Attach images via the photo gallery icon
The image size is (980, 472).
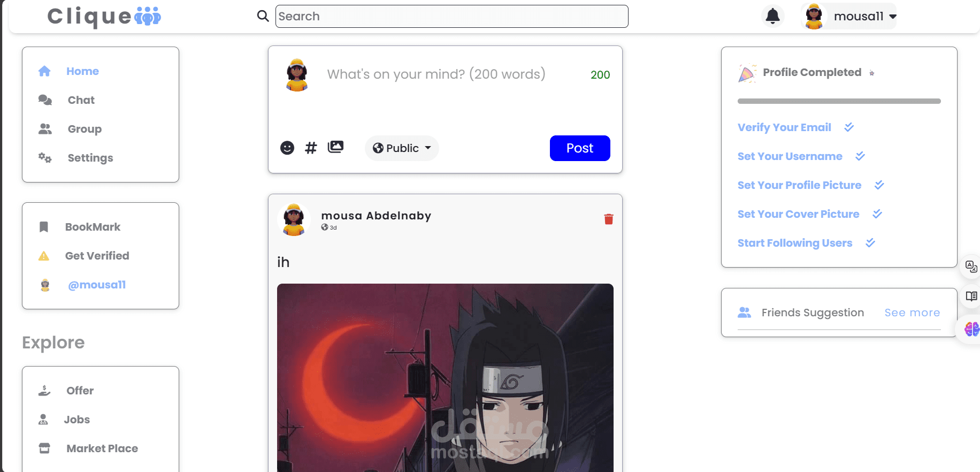tap(335, 147)
